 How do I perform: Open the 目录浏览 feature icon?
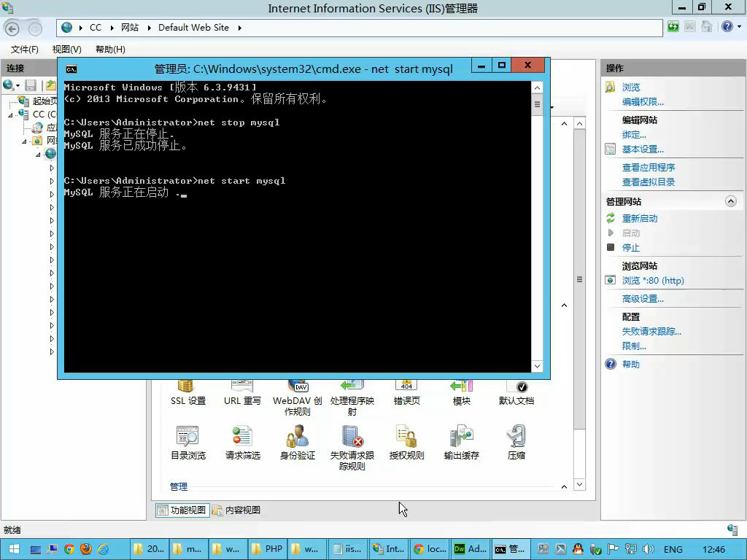(x=188, y=443)
